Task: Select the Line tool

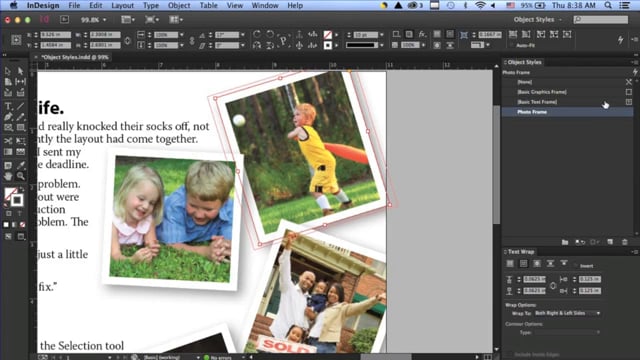Action: tap(20, 107)
